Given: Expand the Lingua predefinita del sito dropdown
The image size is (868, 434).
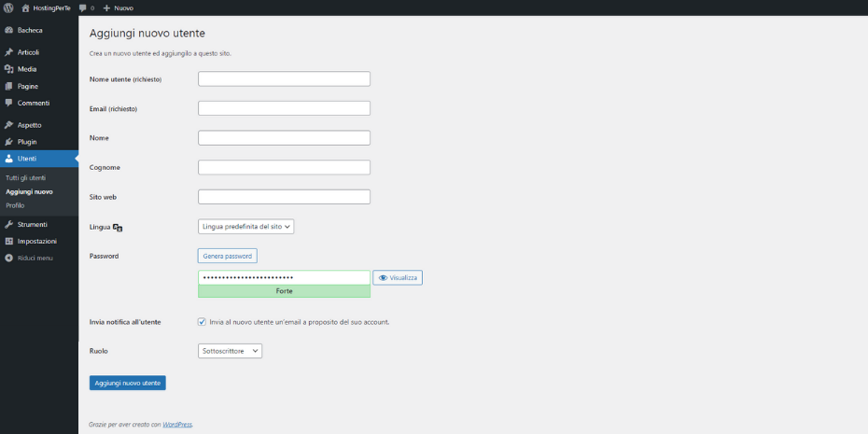Looking at the screenshot, I should tap(246, 226).
